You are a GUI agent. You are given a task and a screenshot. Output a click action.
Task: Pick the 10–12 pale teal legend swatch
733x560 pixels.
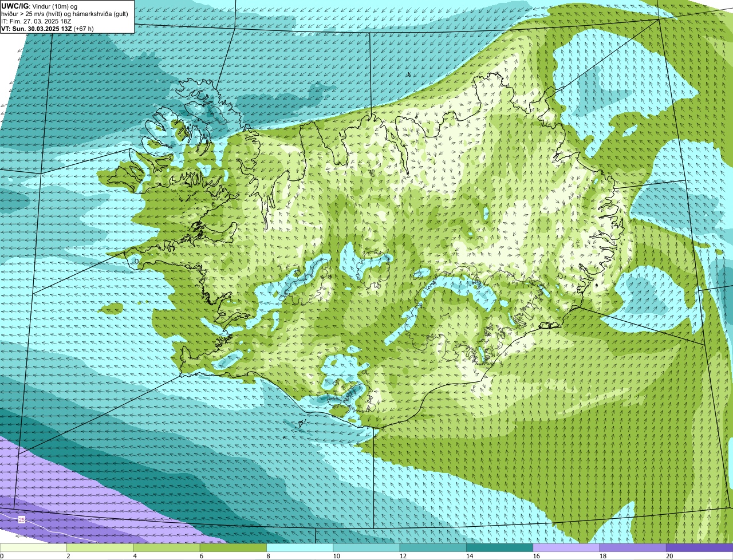tap(366, 547)
